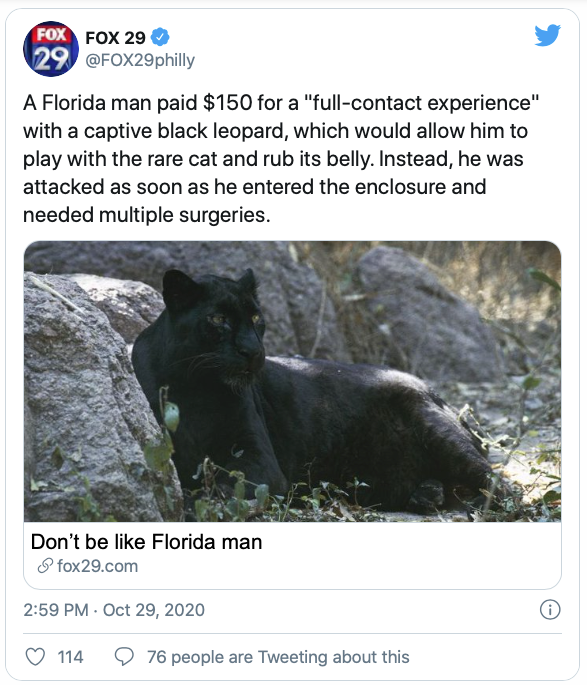Open the tweet info icon
Screen dimensions: 587x685
click(550, 609)
